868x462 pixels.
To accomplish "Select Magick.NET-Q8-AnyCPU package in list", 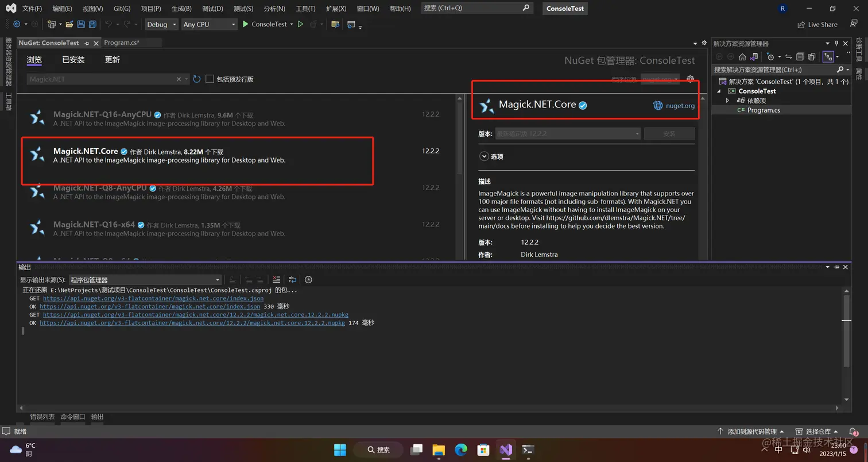I will [237, 192].
